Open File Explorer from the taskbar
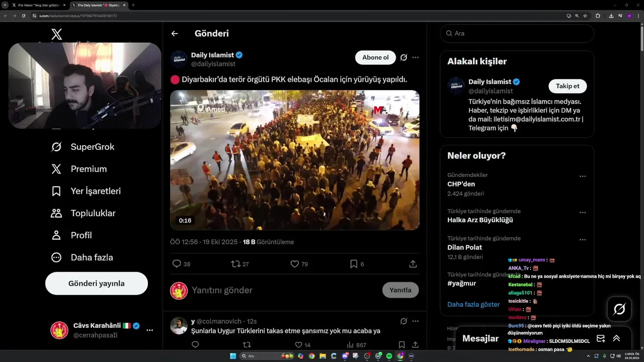This screenshot has width=644, height=362. coord(323,356)
